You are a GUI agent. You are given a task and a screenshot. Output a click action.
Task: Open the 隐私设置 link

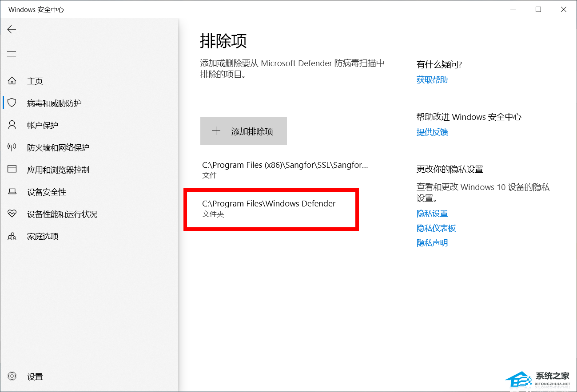[x=432, y=214]
